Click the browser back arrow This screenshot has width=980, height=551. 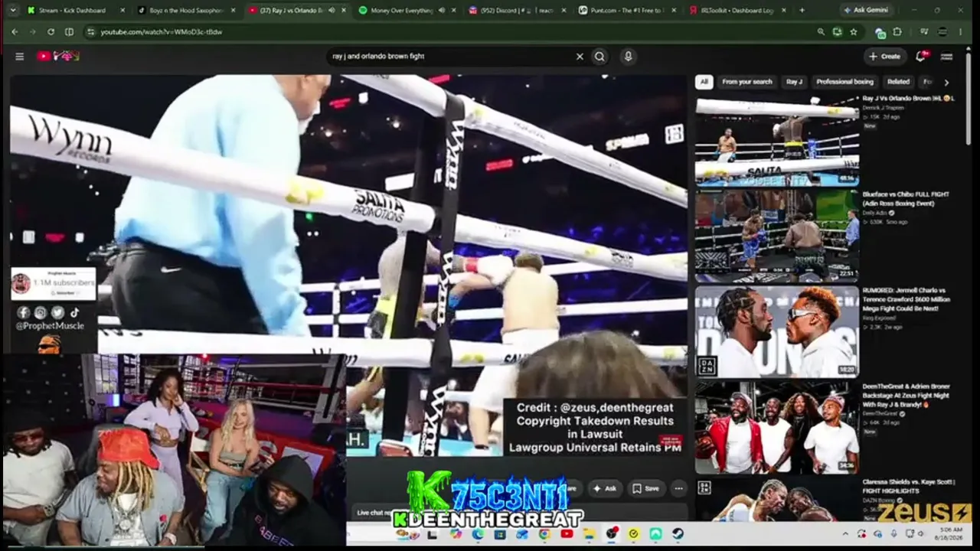click(14, 31)
